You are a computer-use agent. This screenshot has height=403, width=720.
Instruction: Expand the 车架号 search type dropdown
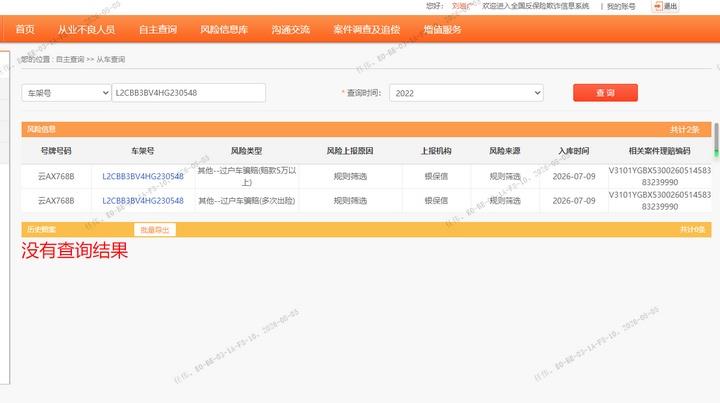pyautogui.click(x=66, y=93)
